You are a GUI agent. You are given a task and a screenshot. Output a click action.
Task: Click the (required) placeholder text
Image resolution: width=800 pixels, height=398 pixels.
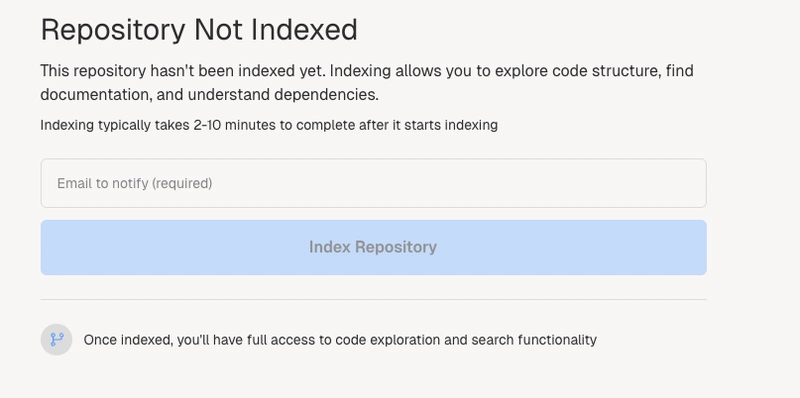tap(182, 183)
